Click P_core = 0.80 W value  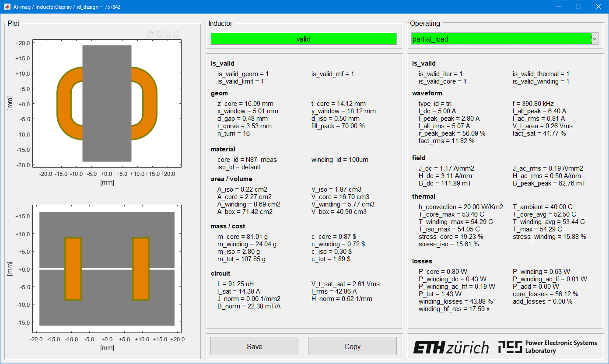click(442, 272)
